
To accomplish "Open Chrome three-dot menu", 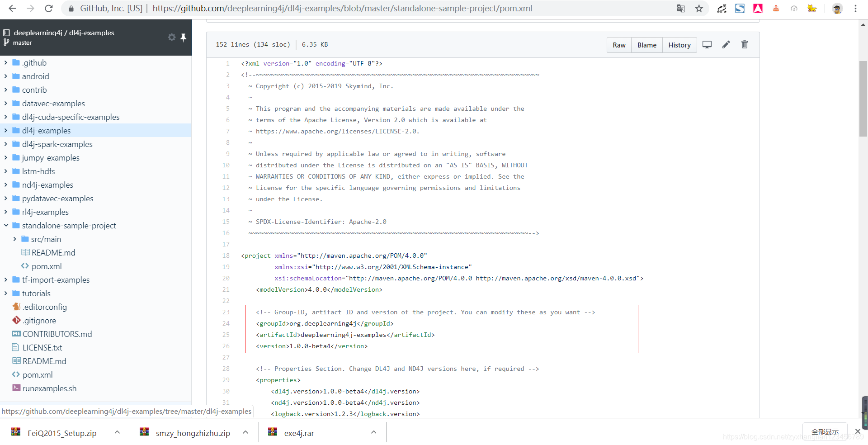I will click(855, 9).
